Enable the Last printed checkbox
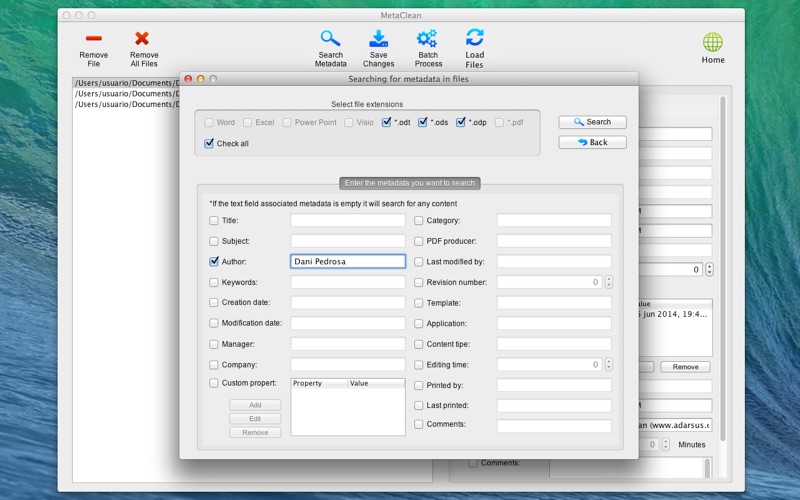This screenshot has width=800, height=500. pos(418,406)
